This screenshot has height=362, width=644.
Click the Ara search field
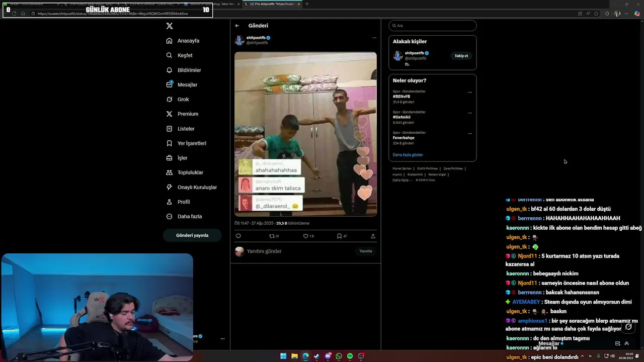click(432, 26)
